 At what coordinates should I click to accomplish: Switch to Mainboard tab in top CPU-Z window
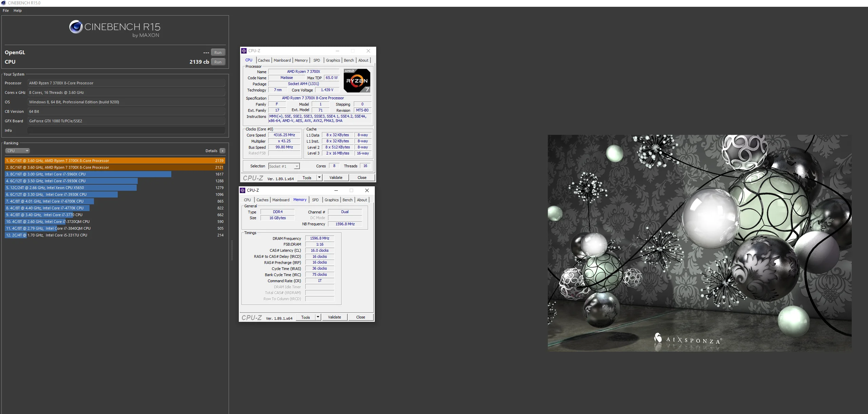(282, 60)
